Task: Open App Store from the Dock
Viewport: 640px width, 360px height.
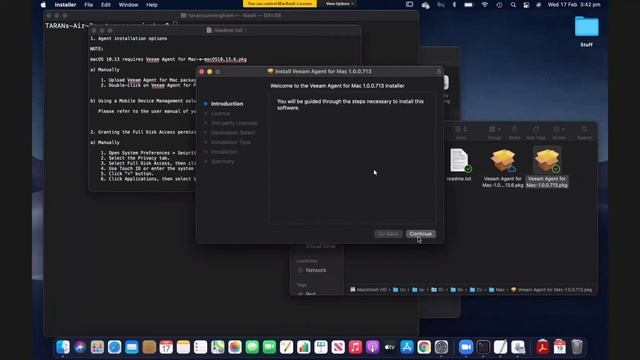Action: point(407,347)
